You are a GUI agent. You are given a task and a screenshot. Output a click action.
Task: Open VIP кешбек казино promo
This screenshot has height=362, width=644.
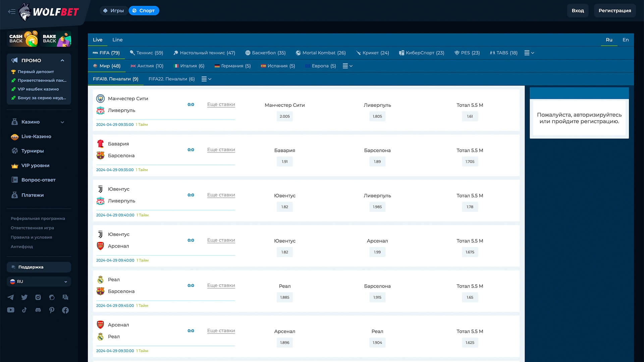38,89
